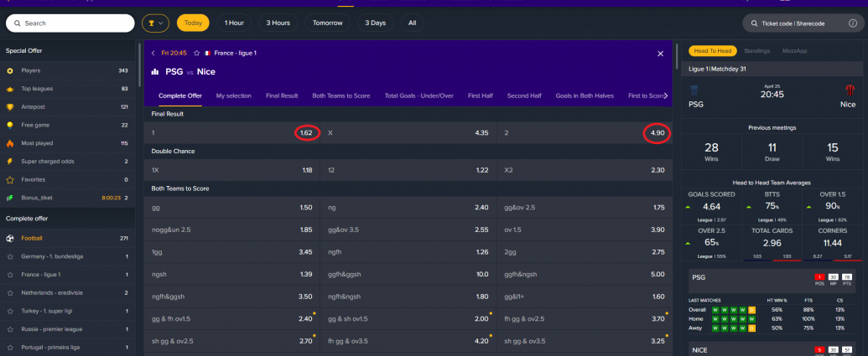Favorite star for Turkey - 1. super ligi
The height and width of the screenshot is (356, 868).
pos(10,312)
